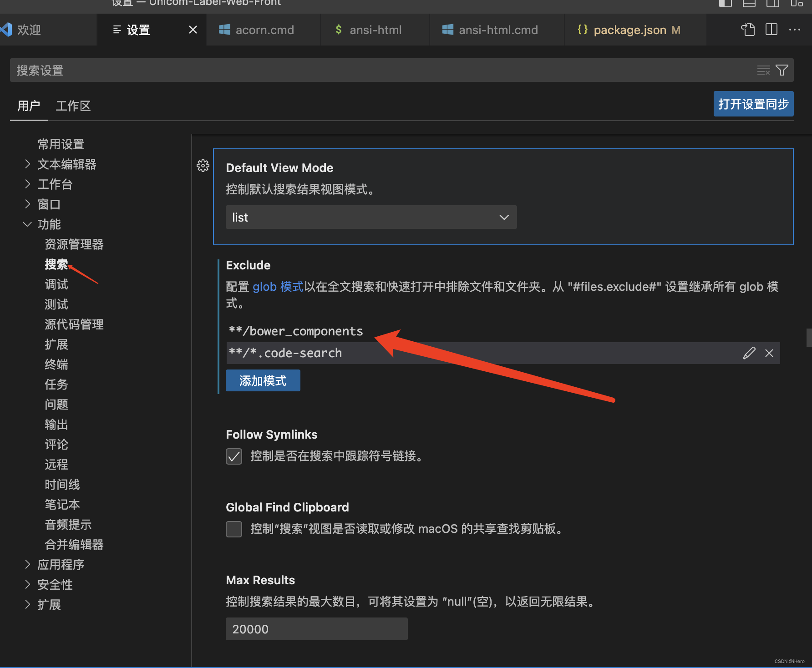
Task: Click the 打开设置同步 button
Action: point(753,104)
